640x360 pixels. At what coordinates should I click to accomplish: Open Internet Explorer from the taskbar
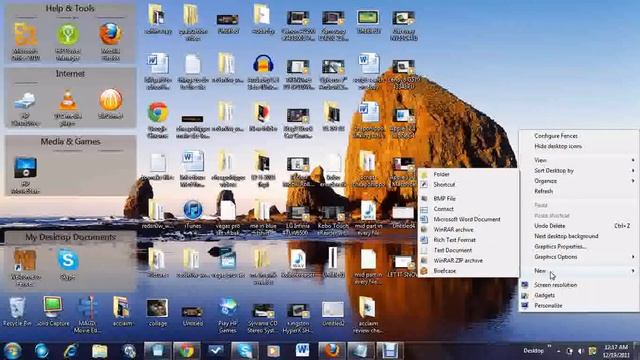coord(71,351)
